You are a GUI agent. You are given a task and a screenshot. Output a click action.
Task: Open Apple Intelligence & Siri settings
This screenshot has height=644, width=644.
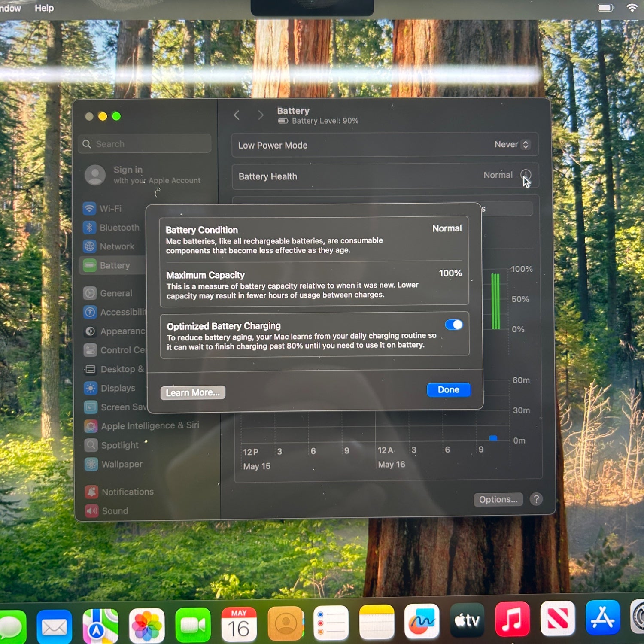(x=142, y=426)
